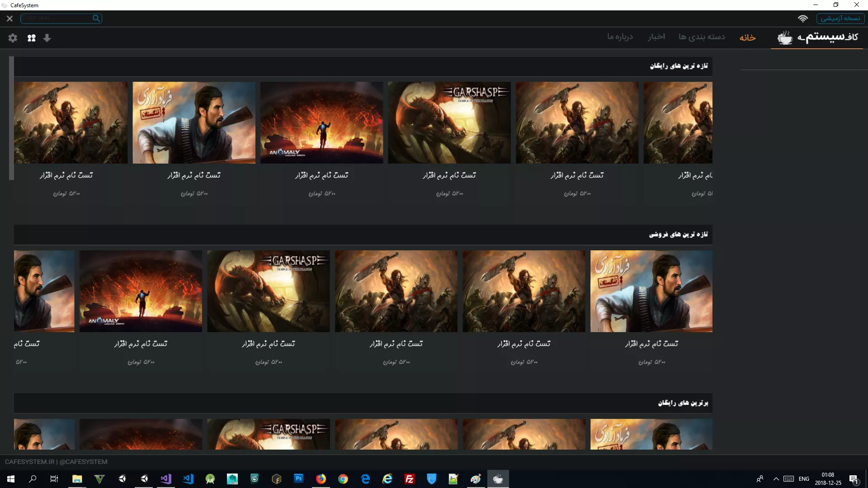Click the نسخه آزمایشی badge button

click(x=840, y=19)
